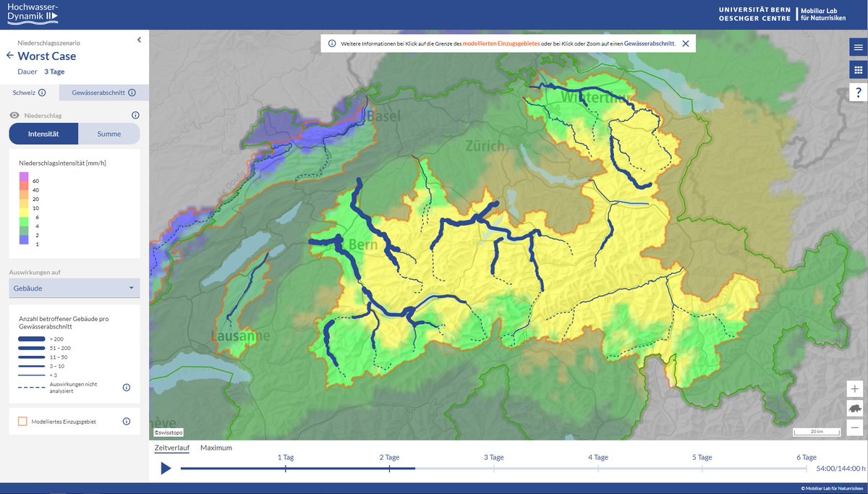
Task: Click the Zürich label on map
Action: pyautogui.click(x=485, y=146)
